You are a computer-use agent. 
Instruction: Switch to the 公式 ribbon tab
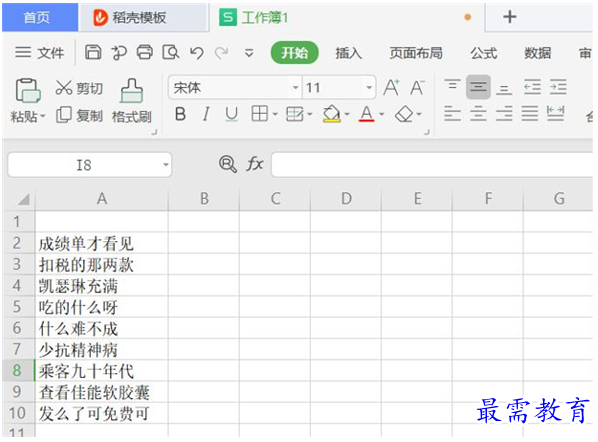pos(484,53)
